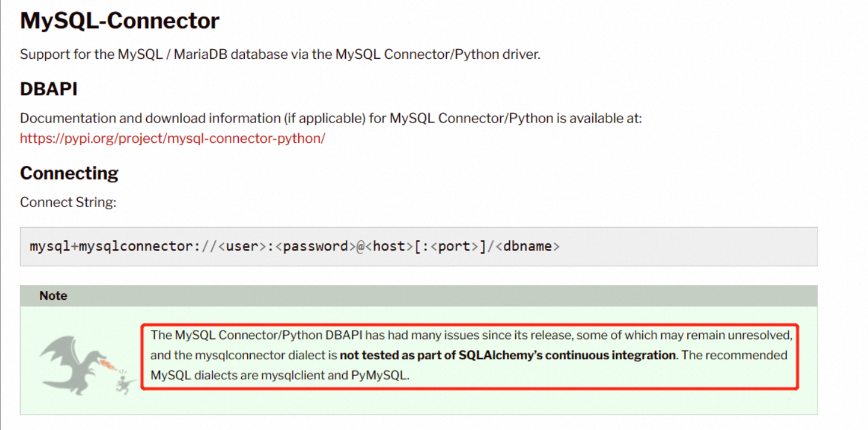This screenshot has width=868, height=430.
Task: Click the "Support for the MySQL / MariaDB" sentence
Action: [x=280, y=54]
